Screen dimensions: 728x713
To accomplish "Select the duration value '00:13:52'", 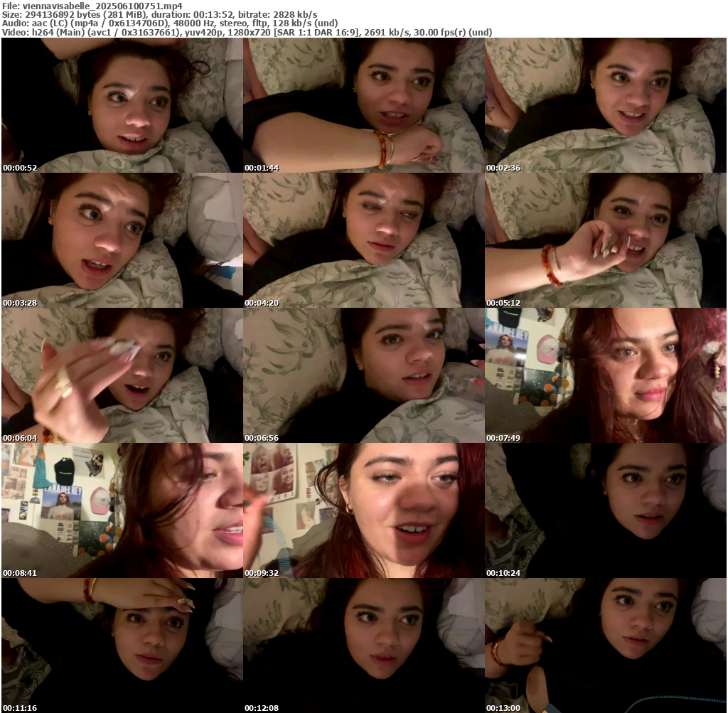I will [x=213, y=15].
